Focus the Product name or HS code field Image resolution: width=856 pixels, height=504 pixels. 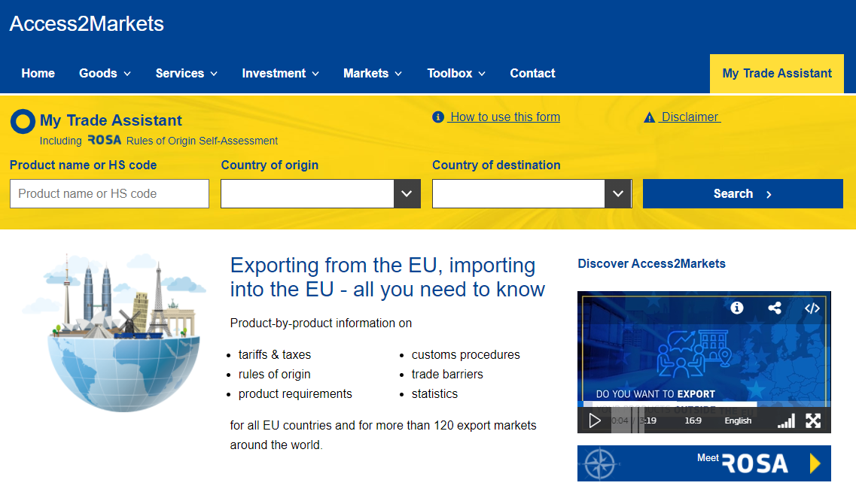pos(109,193)
